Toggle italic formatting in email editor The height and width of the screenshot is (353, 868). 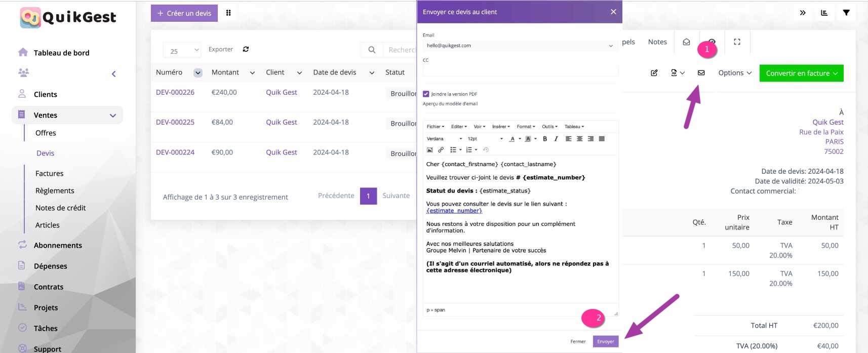(x=556, y=139)
